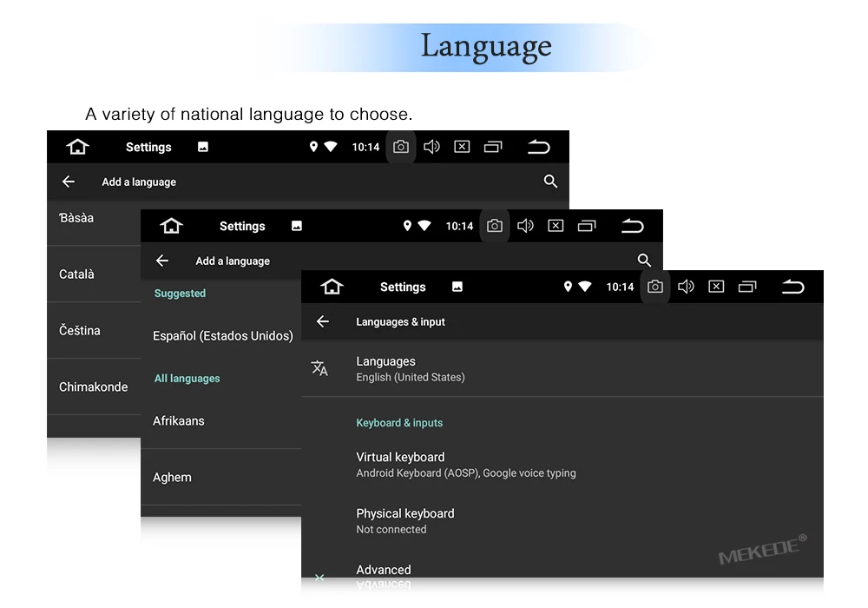Tap the image notification icon, front window

pyautogui.click(x=457, y=287)
